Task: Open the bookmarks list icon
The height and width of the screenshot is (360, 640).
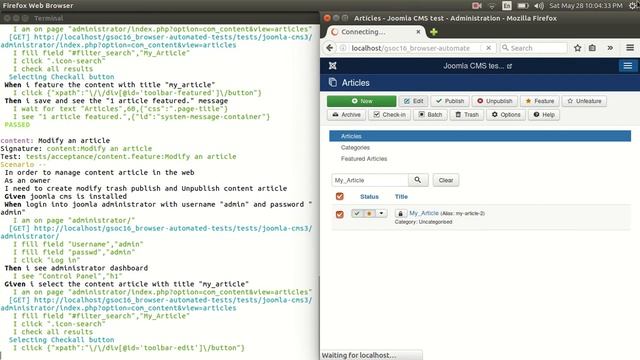Action: coord(592,48)
